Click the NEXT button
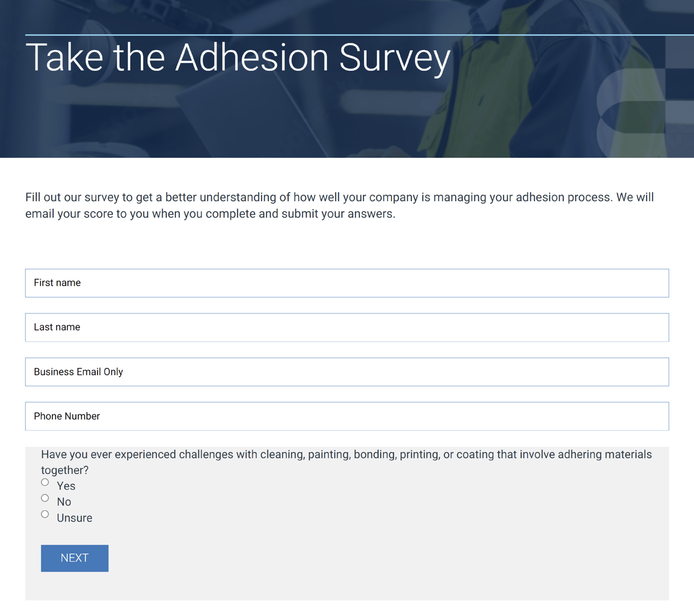Image resolution: width=694 pixels, height=616 pixels. pyautogui.click(x=74, y=558)
